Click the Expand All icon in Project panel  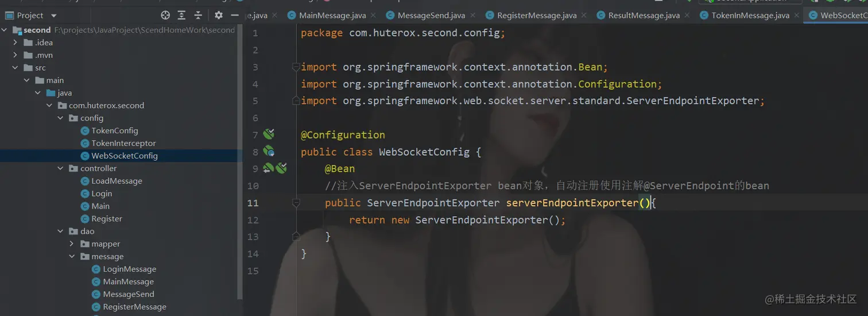tap(181, 16)
